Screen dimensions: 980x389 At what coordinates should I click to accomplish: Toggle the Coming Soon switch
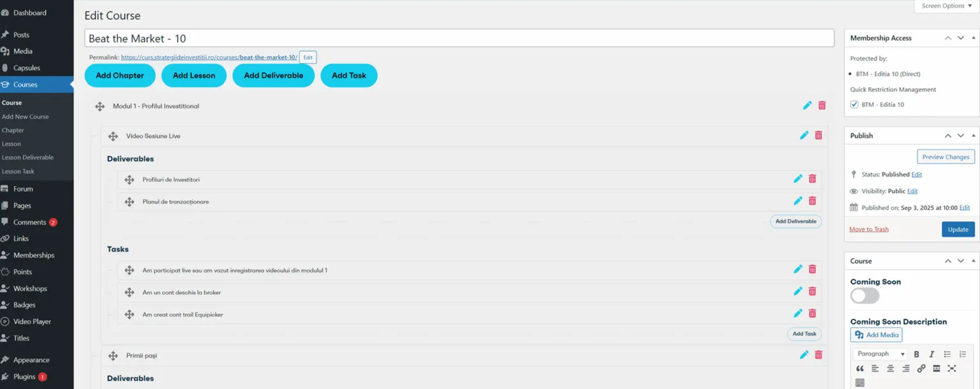(x=865, y=296)
